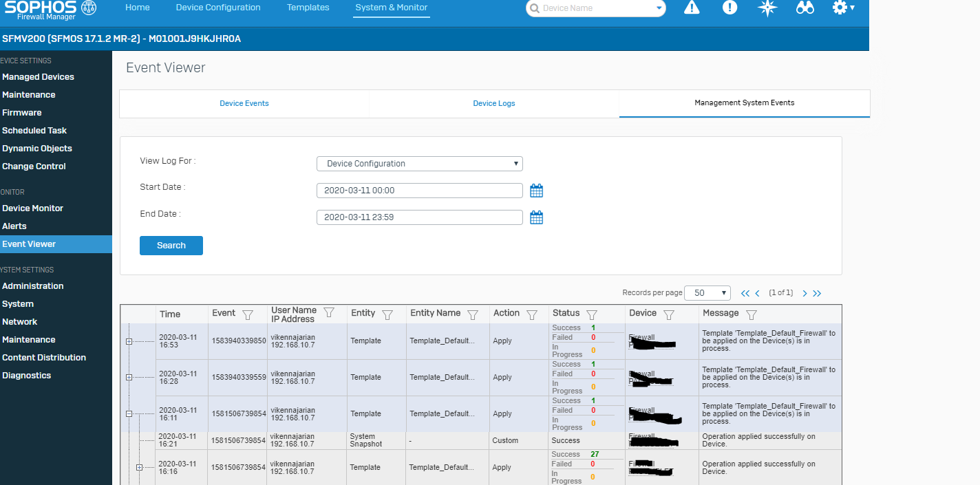Open the End Date calendar picker
Screen dimensions: 980x485
coord(537,217)
